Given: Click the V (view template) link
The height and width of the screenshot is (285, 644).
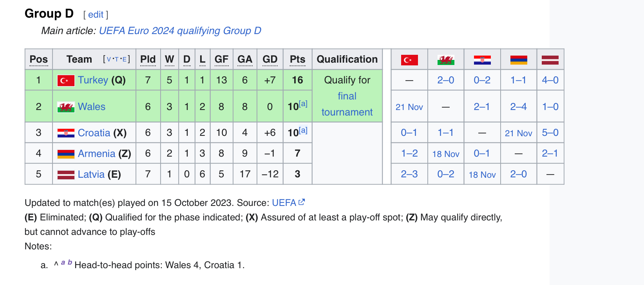Looking at the screenshot, I should pyautogui.click(x=109, y=60).
